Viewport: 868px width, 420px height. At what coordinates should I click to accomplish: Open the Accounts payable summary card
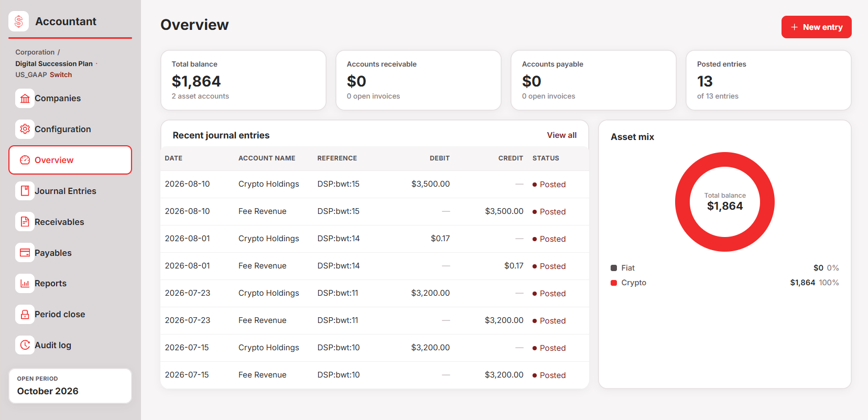point(593,80)
